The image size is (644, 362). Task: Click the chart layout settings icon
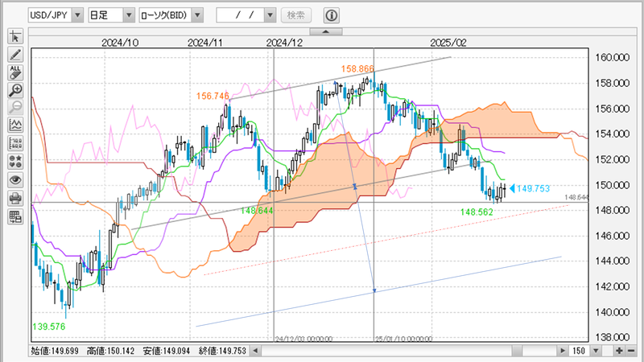[15, 216]
